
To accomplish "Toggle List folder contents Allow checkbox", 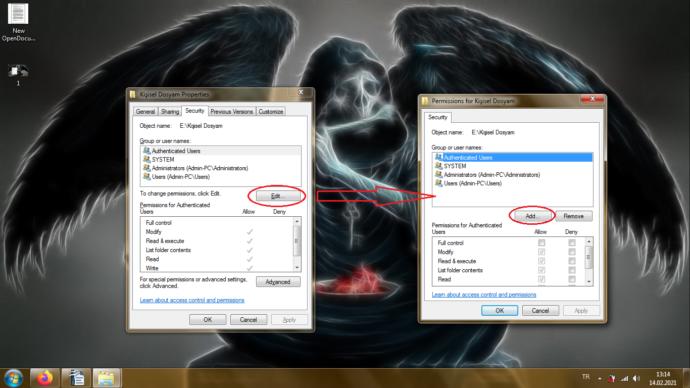I will point(542,270).
